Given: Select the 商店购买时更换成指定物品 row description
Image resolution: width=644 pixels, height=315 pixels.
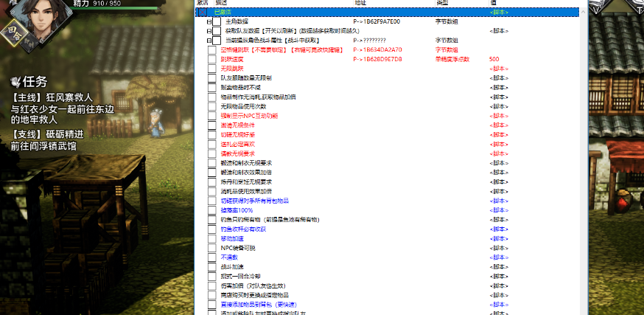Looking at the screenshot, I should coord(255,296).
